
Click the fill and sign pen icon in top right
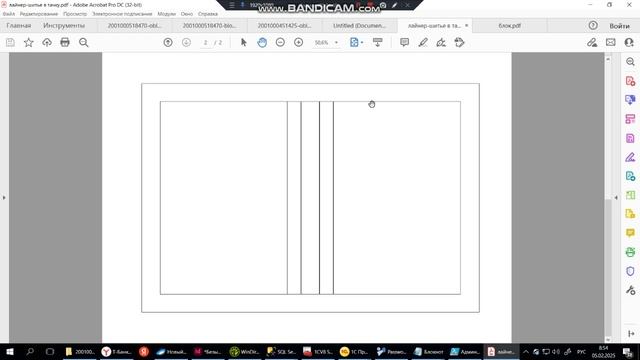(592, 42)
